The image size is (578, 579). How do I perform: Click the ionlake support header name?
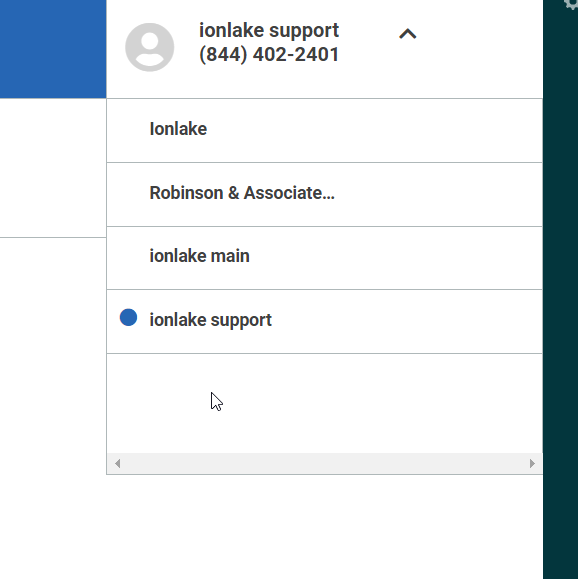tap(269, 30)
